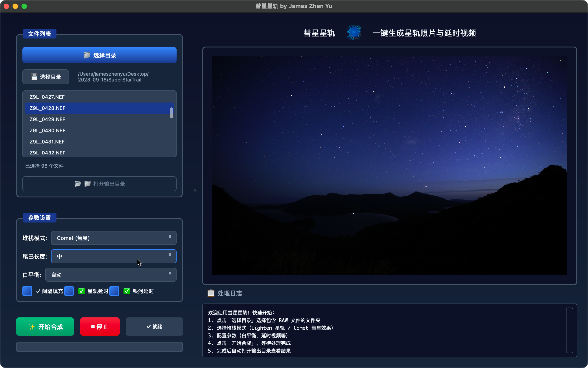Select Z9L_0427.NEF in the file list
Image resolution: width=588 pixels, height=368 pixels.
[47, 97]
